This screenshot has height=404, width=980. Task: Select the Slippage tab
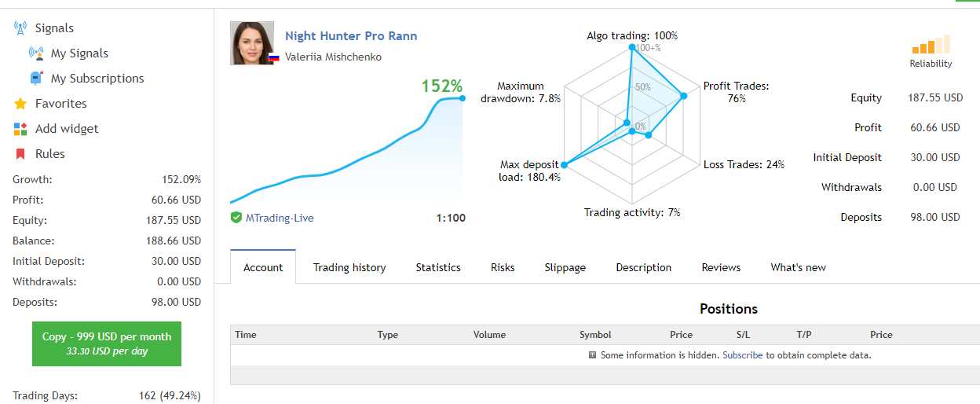point(565,267)
